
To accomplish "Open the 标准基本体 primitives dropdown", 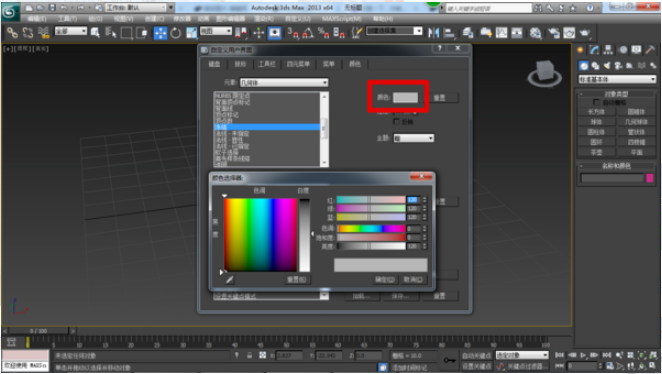I will pos(617,79).
